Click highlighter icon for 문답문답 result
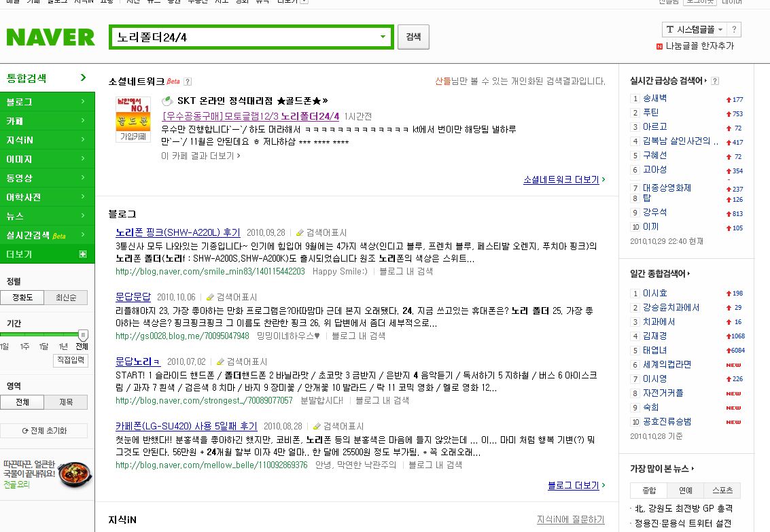The image size is (770, 532). (x=210, y=298)
